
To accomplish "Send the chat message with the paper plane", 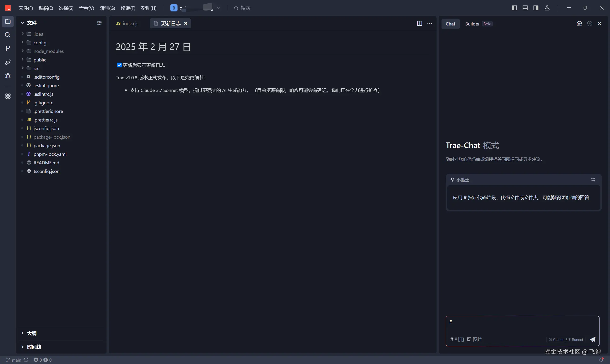I will coord(592,339).
